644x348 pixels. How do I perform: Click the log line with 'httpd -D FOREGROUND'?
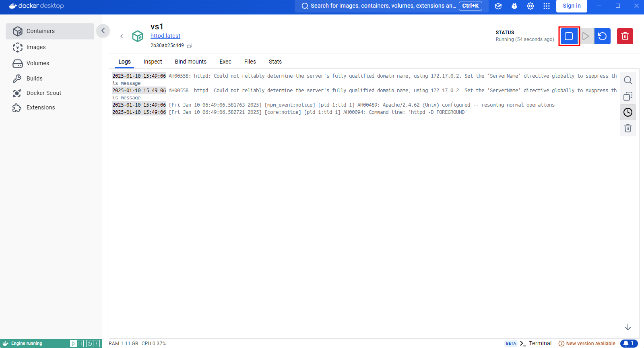coord(289,112)
